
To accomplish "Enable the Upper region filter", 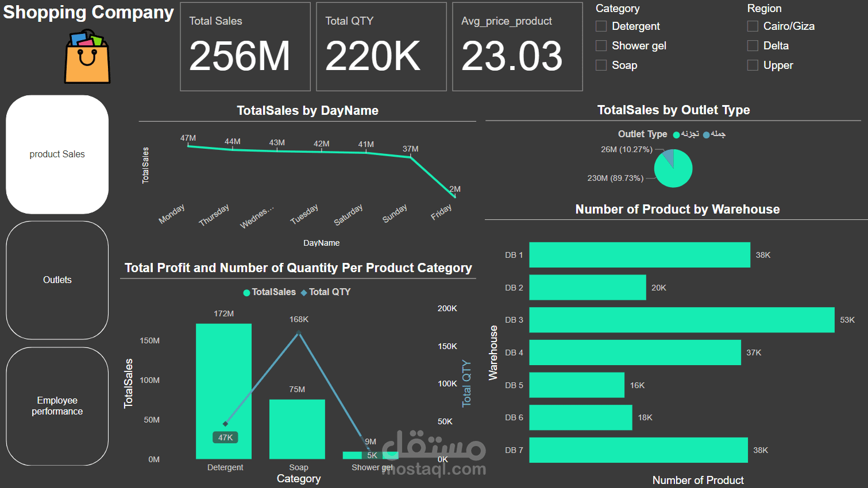I will (x=753, y=65).
